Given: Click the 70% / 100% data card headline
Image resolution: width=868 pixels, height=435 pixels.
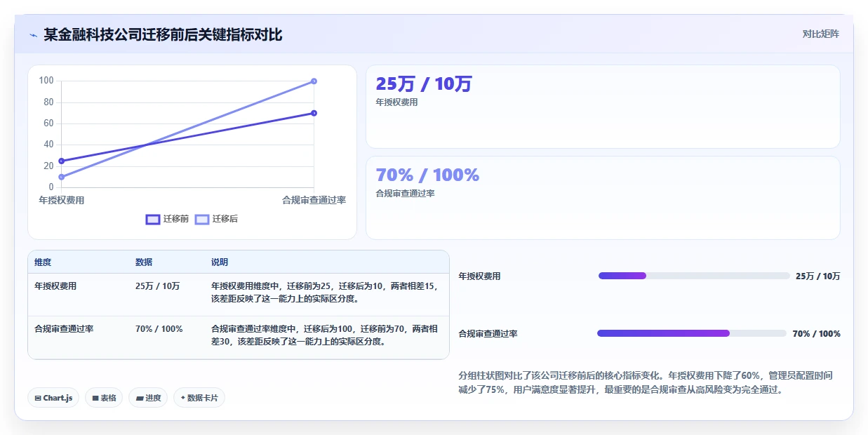Looking at the screenshot, I should coord(427,175).
